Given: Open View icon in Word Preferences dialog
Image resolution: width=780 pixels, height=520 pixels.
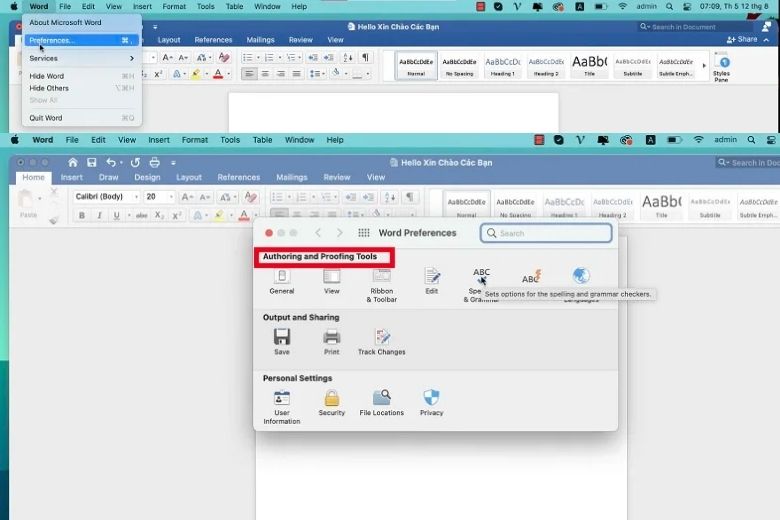Looking at the screenshot, I should (331, 282).
